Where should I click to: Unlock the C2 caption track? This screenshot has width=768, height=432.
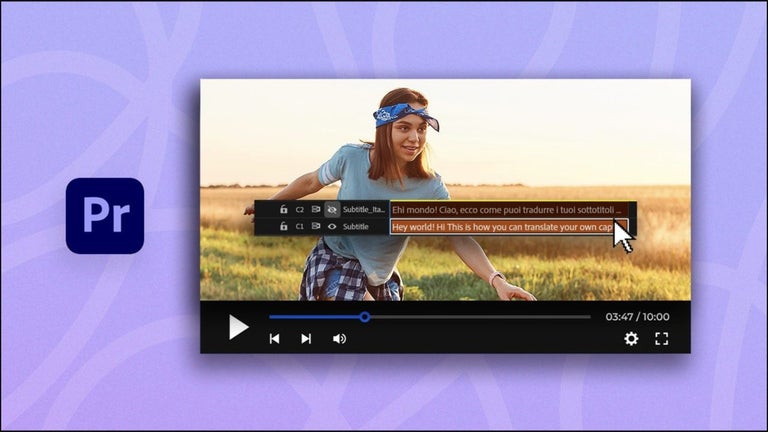click(x=284, y=210)
